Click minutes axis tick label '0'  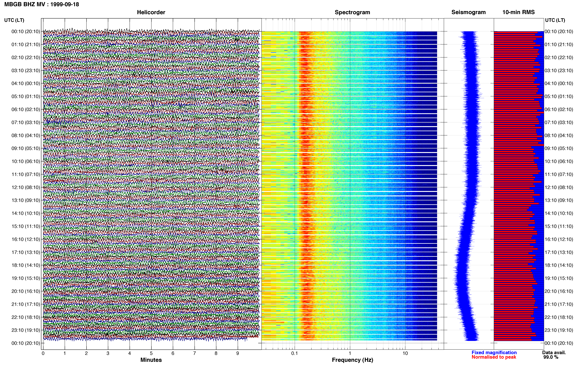coord(43,353)
